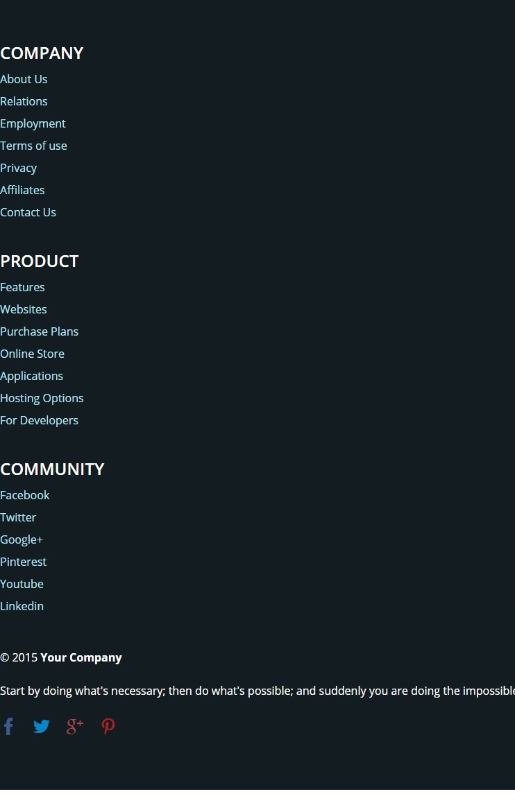Open the Privacy link

tap(19, 169)
